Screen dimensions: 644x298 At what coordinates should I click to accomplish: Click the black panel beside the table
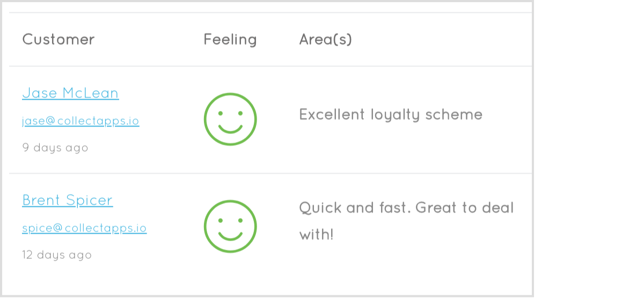tap(589, 149)
